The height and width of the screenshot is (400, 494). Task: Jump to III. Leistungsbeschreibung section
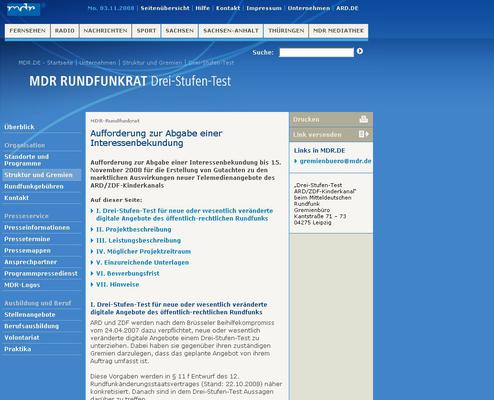pos(138,240)
